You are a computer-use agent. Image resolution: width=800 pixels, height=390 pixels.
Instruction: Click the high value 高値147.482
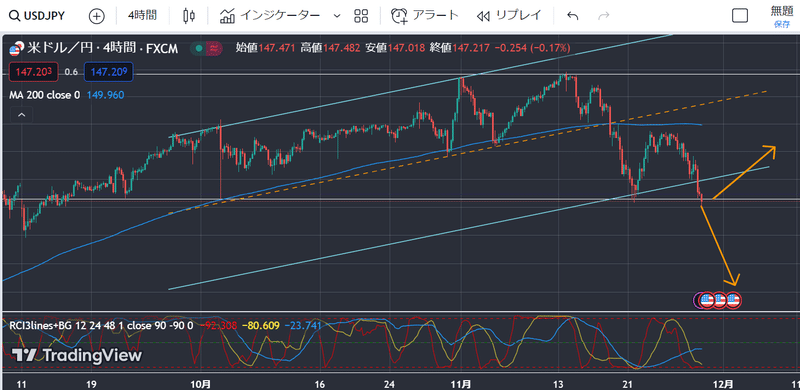[x=330, y=48]
